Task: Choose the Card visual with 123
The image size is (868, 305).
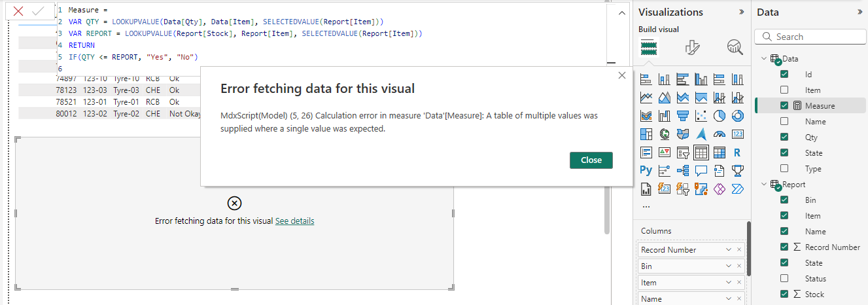Action: 738,134
